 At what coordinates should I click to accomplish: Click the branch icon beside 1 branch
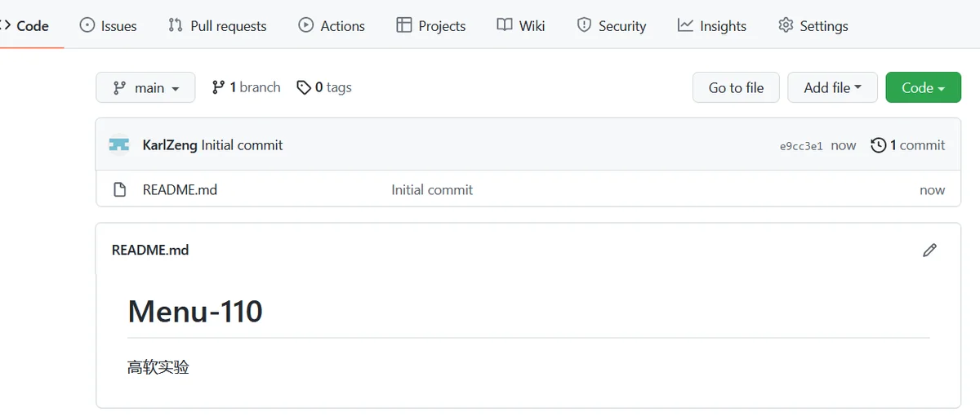pos(218,87)
